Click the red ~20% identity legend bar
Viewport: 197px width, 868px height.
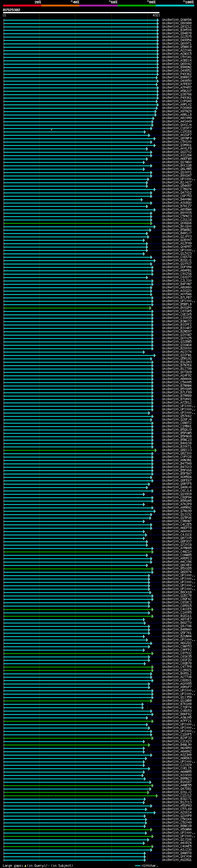click(22, 6)
